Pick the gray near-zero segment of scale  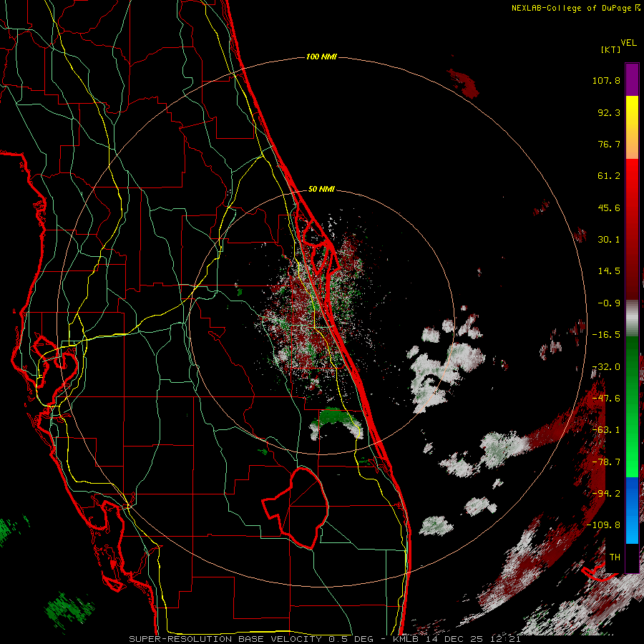click(x=632, y=318)
